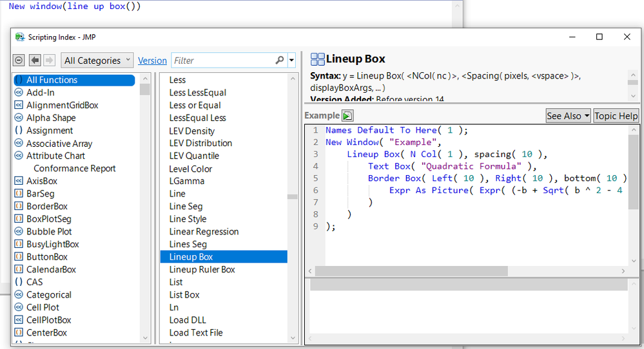This screenshot has width=644, height=349.
Task: Open the Version link
Action: [152, 61]
